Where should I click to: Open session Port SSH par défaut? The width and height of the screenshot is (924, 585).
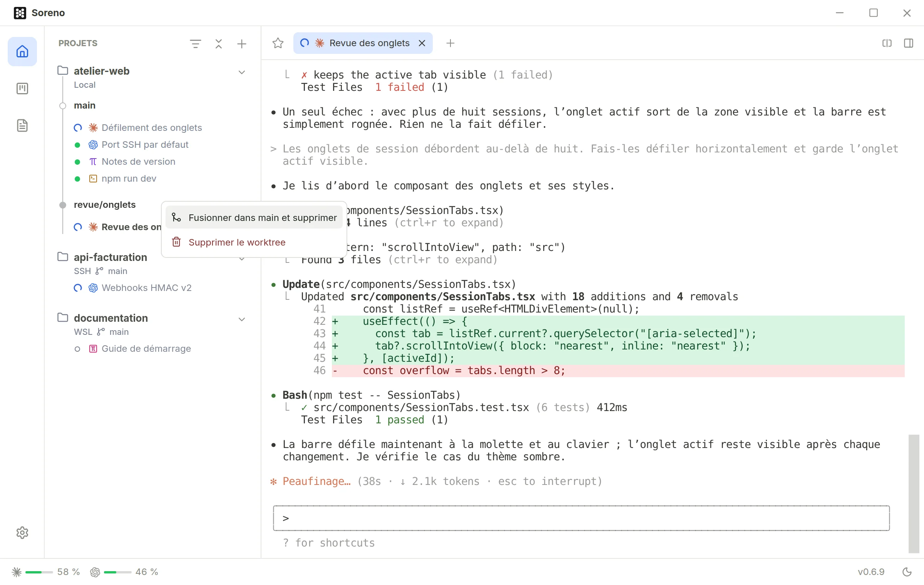click(x=145, y=144)
